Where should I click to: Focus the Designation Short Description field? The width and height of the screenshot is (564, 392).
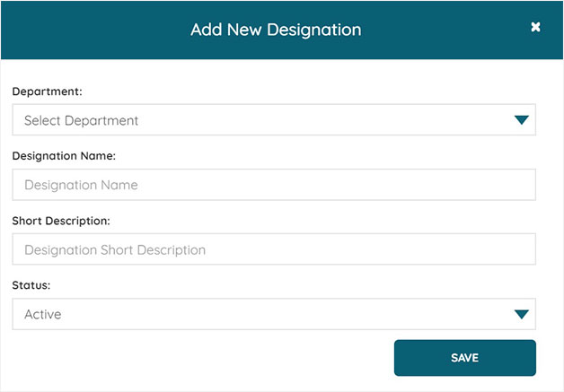274,249
